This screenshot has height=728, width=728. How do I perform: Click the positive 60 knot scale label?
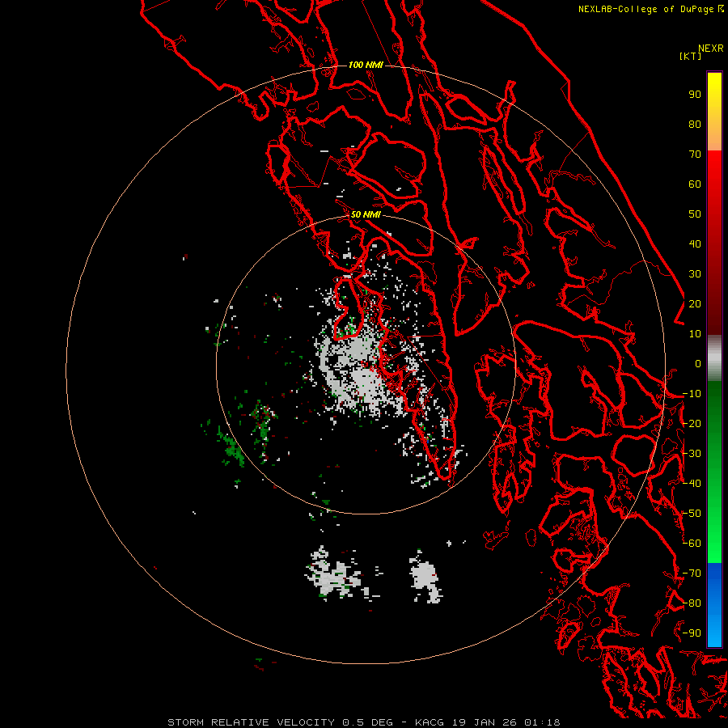pos(695,184)
